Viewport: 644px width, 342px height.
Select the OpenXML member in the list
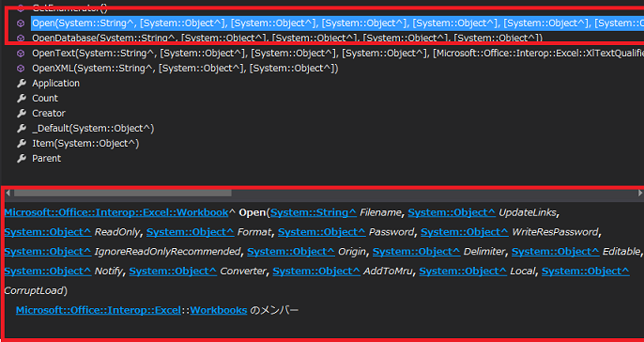click(x=185, y=69)
